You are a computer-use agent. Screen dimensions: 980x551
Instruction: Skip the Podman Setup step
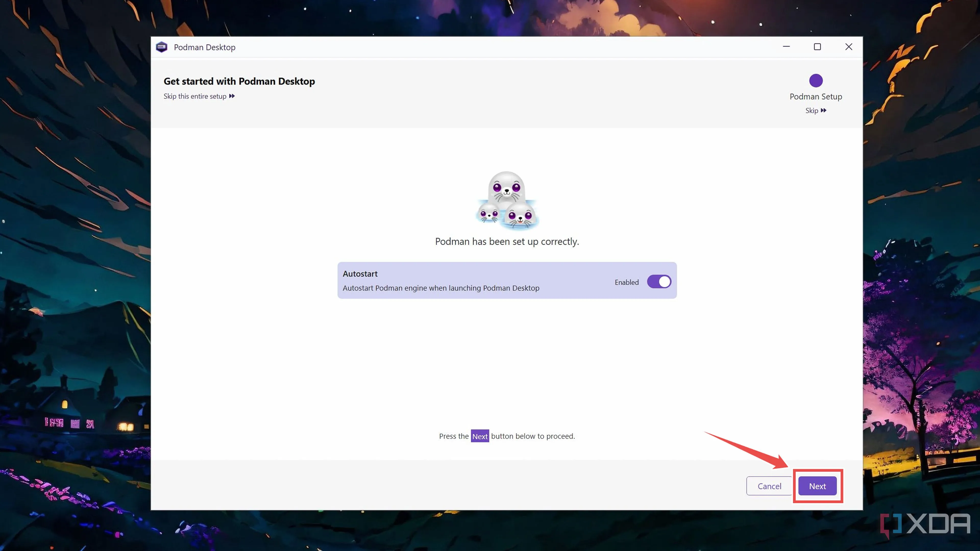tap(816, 110)
